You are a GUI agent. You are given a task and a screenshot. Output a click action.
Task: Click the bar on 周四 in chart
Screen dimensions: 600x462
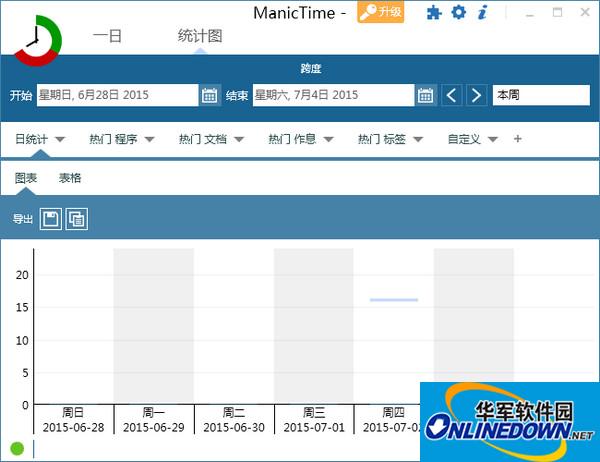pyautogui.click(x=394, y=300)
